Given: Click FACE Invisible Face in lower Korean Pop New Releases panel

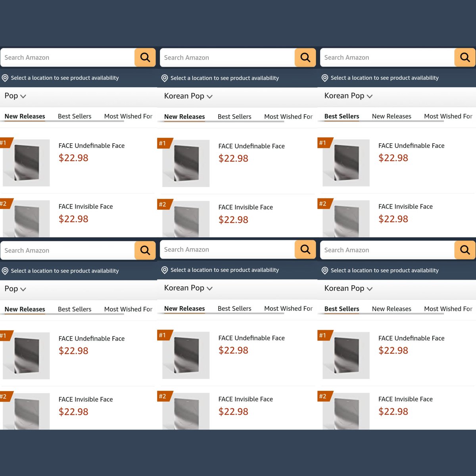Looking at the screenshot, I should [x=246, y=399].
